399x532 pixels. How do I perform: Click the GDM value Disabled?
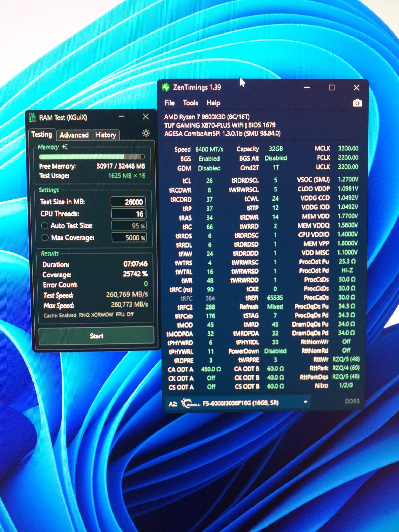[209, 168]
